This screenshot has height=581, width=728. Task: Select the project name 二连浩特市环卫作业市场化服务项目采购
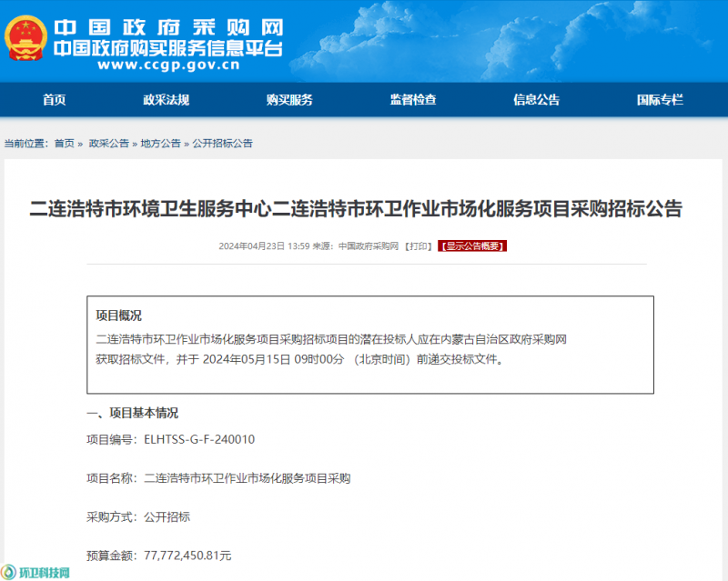[248, 478]
